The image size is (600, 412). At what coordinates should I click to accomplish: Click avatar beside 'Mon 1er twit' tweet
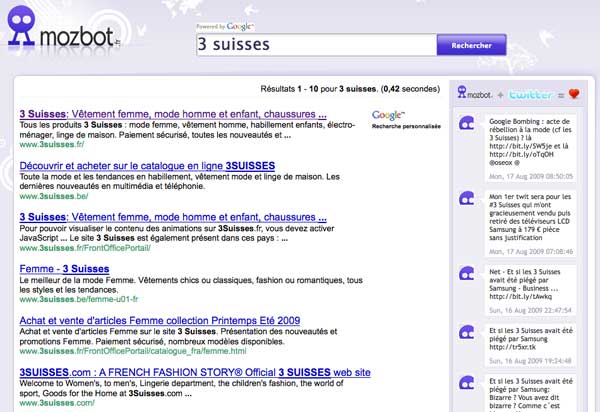coord(467,198)
